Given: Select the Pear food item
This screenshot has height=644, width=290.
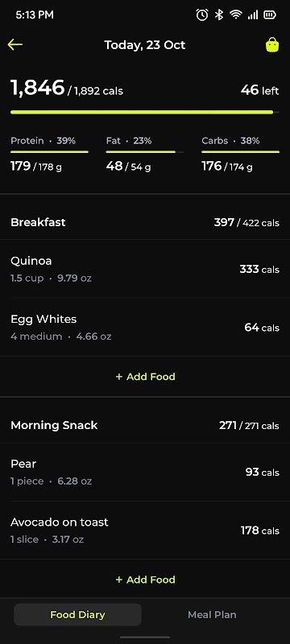Looking at the screenshot, I should pos(145,473).
